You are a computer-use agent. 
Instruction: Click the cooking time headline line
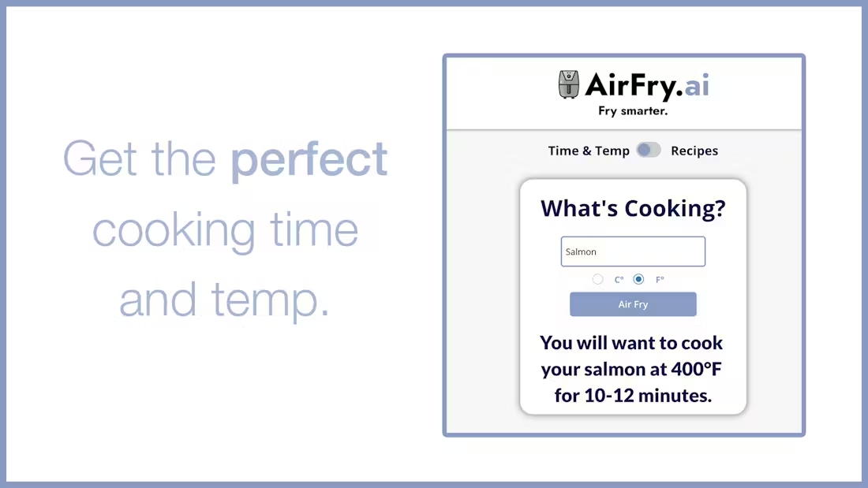point(226,230)
